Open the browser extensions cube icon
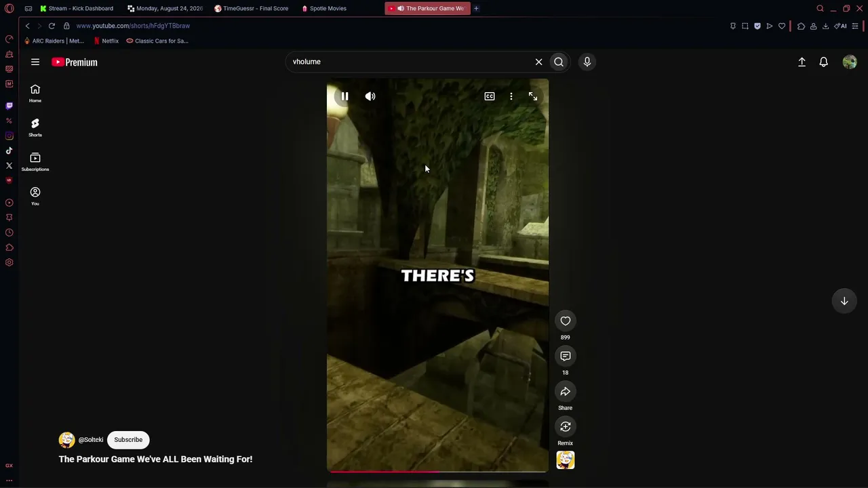Image resolution: width=868 pixels, height=488 pixels. point(801,26)
